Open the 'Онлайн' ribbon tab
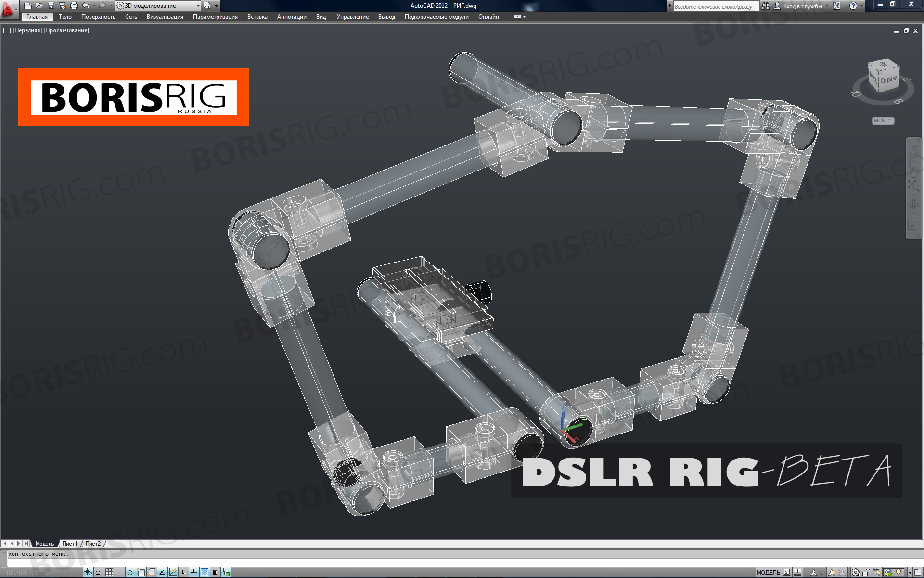Viewport: 924px width, 578px height. [488, 17]
